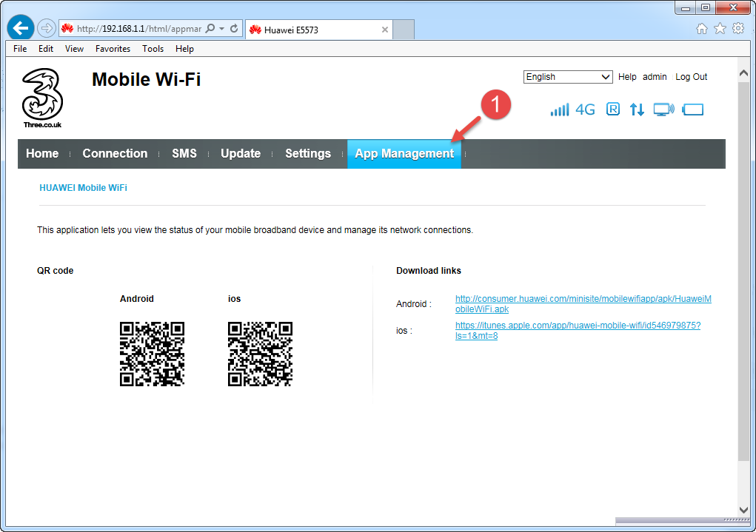Open the Settings navigation tab

click(307, 154)
